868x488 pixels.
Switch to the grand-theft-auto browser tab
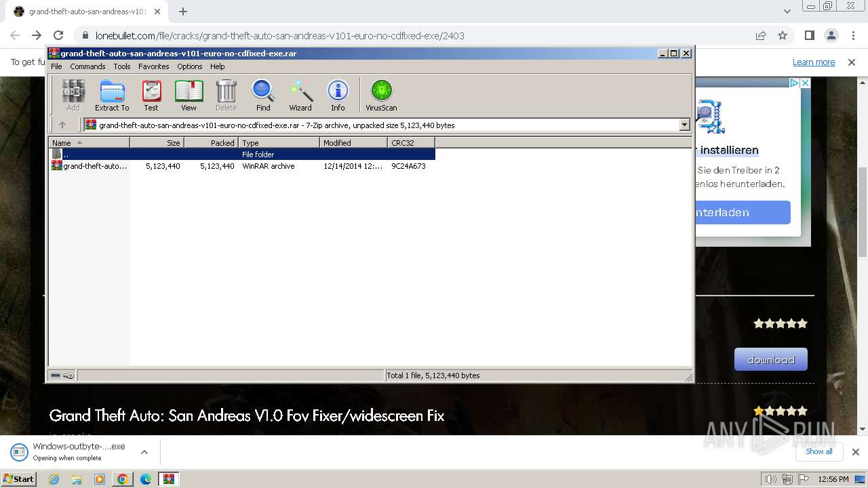(87, 12)
